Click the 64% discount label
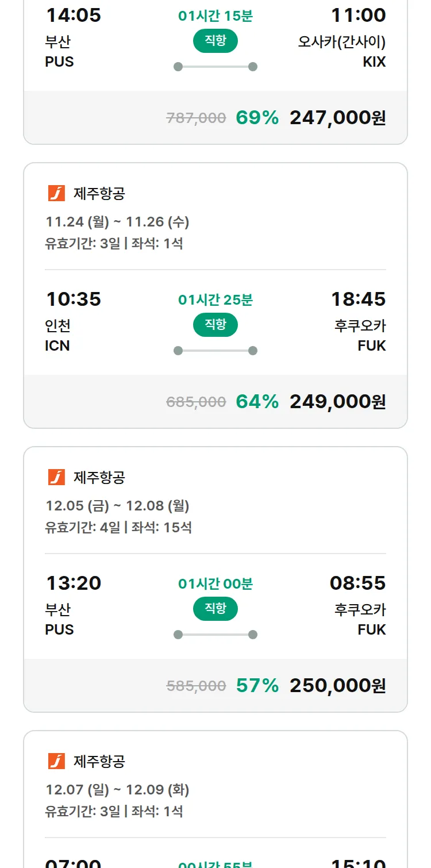Image resolution: width=431 pixels, height=868 pixels. pos(257,401)
